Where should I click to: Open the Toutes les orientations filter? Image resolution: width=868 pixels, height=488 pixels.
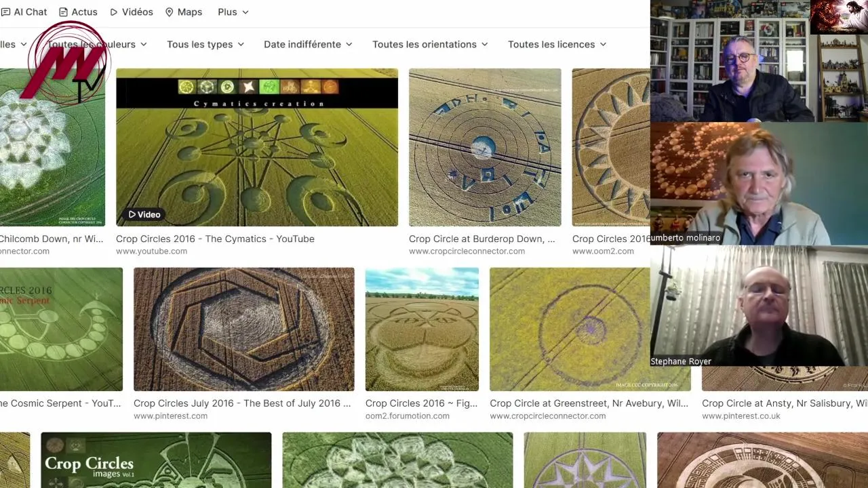point(430,44)
